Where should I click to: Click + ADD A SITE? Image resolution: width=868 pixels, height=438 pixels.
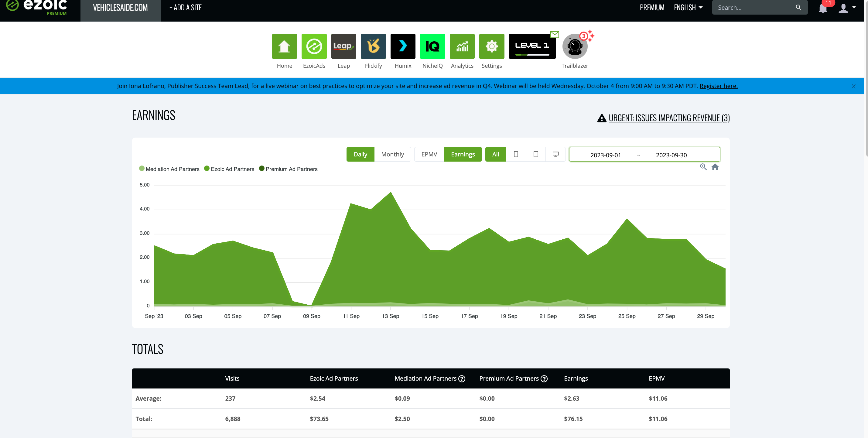coord(185,7)
